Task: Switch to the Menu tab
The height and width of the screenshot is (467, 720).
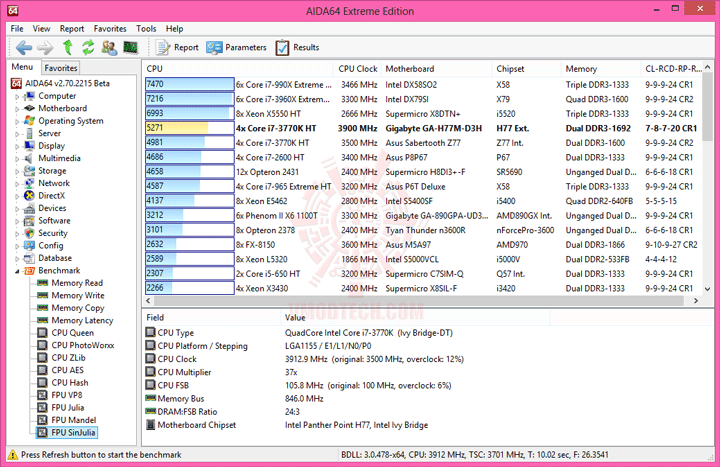Action: [22, 67]
